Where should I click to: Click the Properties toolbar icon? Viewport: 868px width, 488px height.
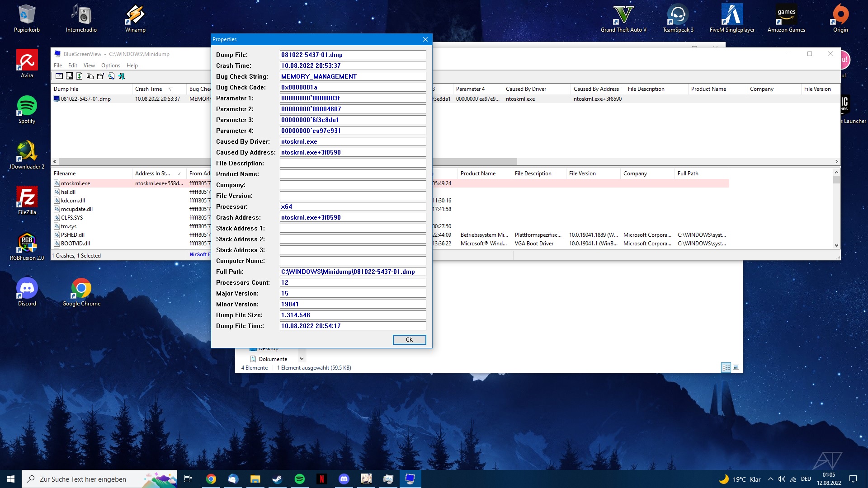(x=100, y=76)
